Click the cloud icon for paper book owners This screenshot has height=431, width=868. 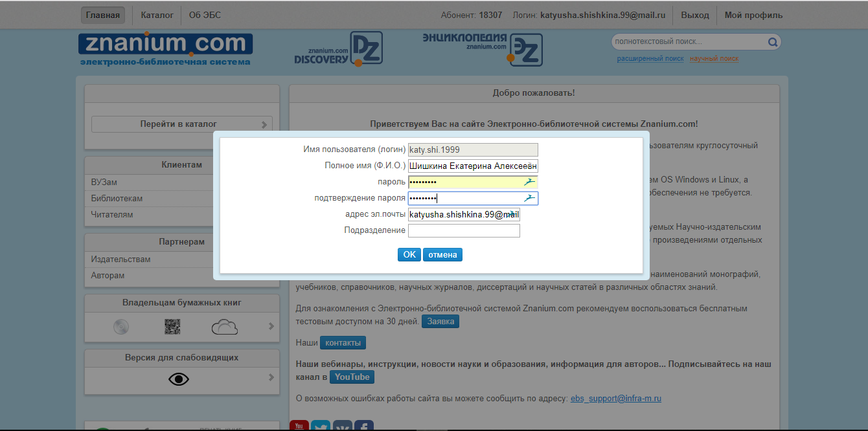point(224,327)
